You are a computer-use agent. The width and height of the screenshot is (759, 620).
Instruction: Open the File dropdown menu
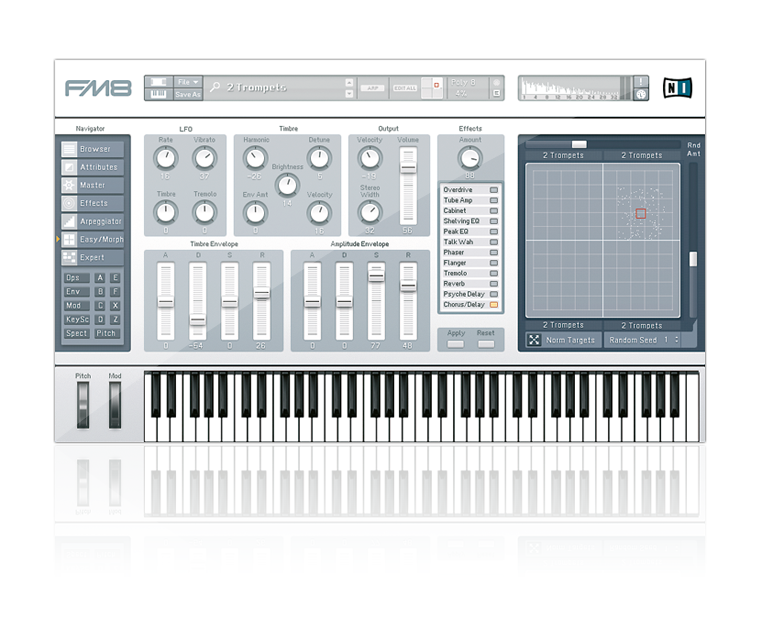pyautogui.click(x=187, y=82)
